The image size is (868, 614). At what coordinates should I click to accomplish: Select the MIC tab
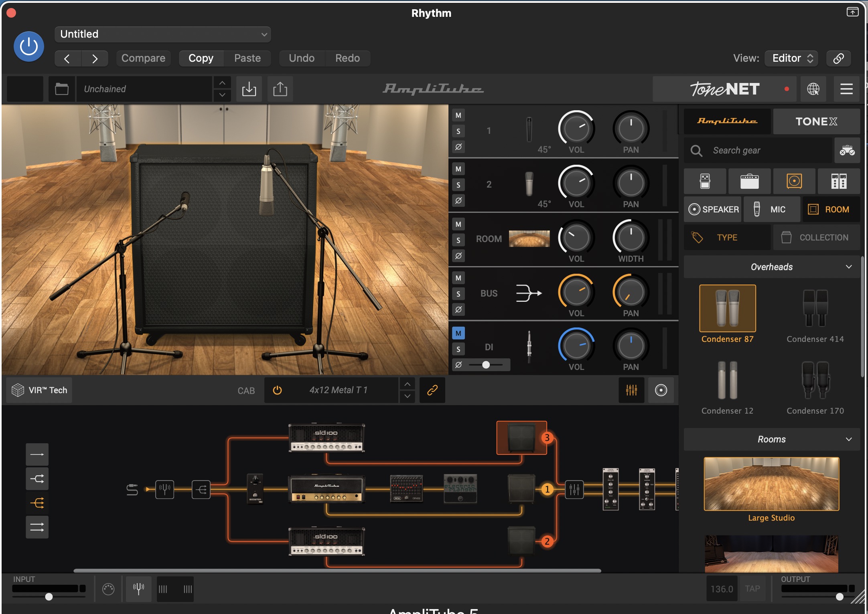tap(771, 209)
